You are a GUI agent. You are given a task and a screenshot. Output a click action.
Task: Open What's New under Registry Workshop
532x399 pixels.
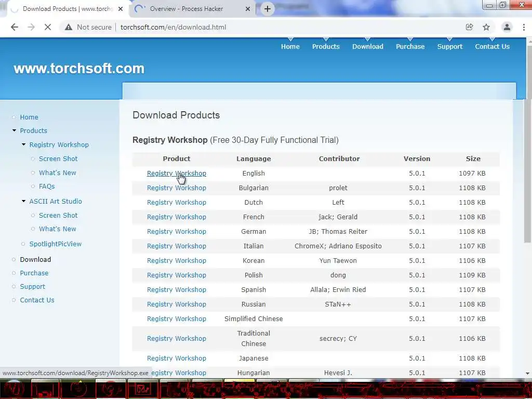(57, 172)
